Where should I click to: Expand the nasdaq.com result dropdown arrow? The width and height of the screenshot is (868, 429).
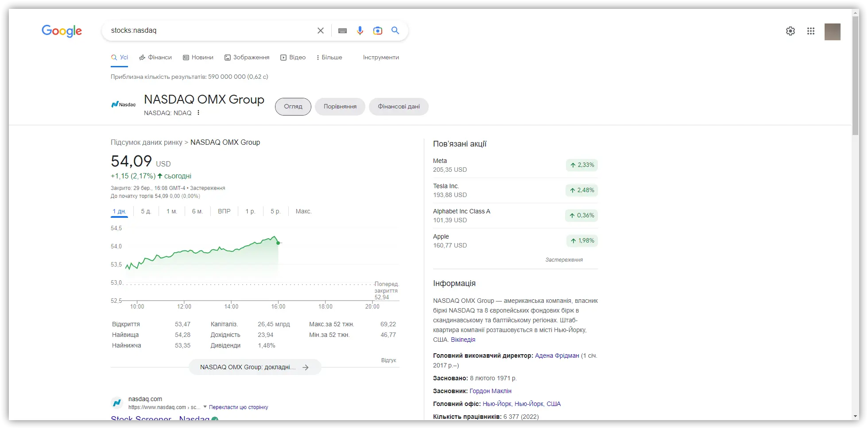click(x=205, y=407)
